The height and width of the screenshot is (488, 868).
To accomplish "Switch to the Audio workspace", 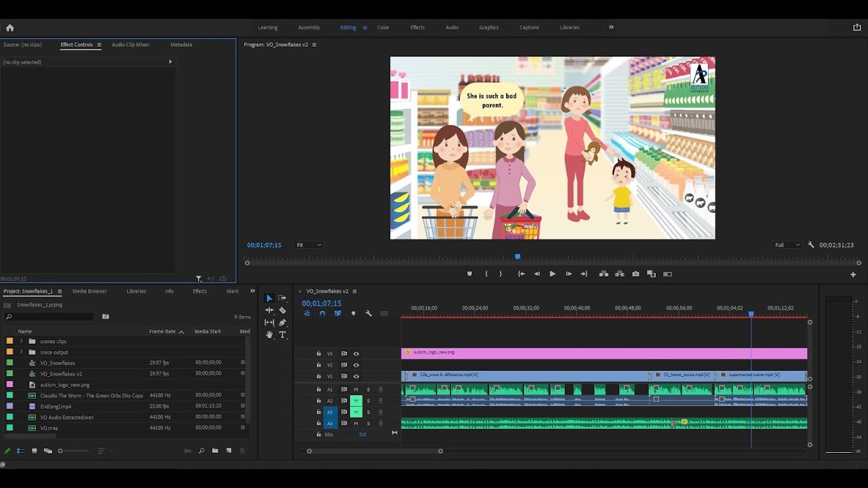I will pos(452,28).
